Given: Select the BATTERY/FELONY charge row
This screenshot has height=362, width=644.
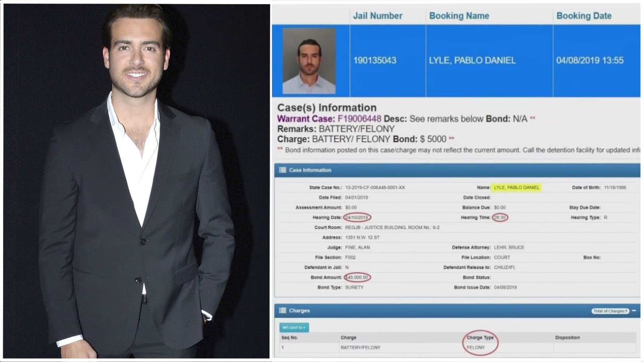Looking at the screenshot, I should click(x=458, y=347).
